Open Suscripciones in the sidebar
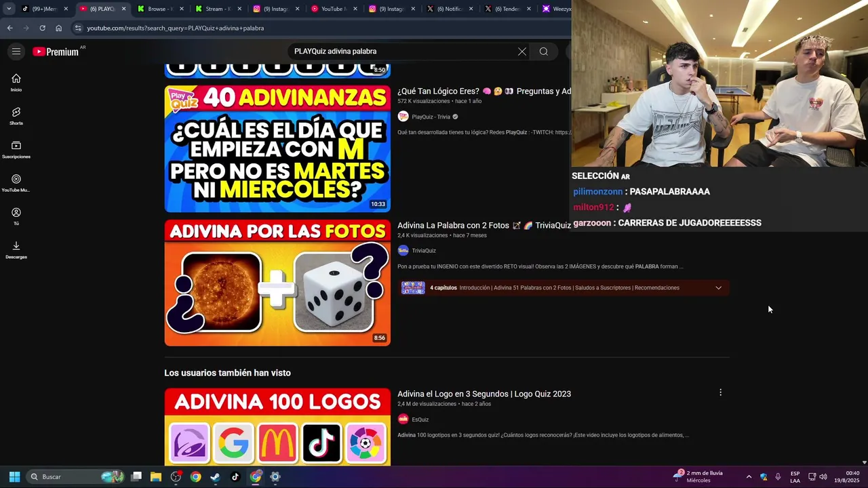 16,150
